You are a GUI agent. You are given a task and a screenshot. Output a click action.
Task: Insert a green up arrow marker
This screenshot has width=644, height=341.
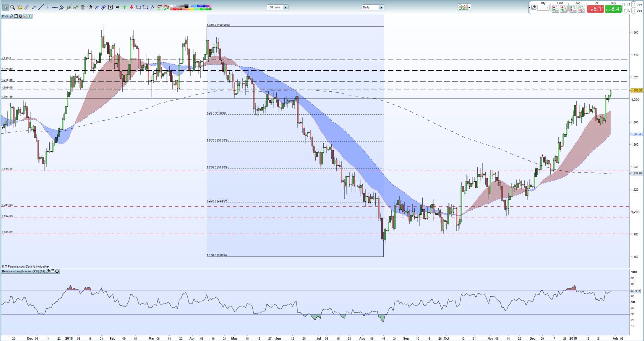point(124,7)
